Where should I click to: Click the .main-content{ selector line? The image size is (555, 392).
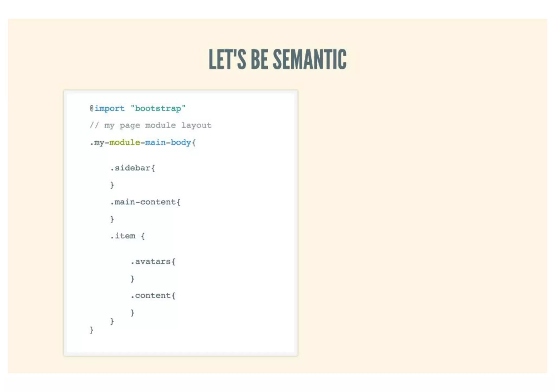[145, 202]
